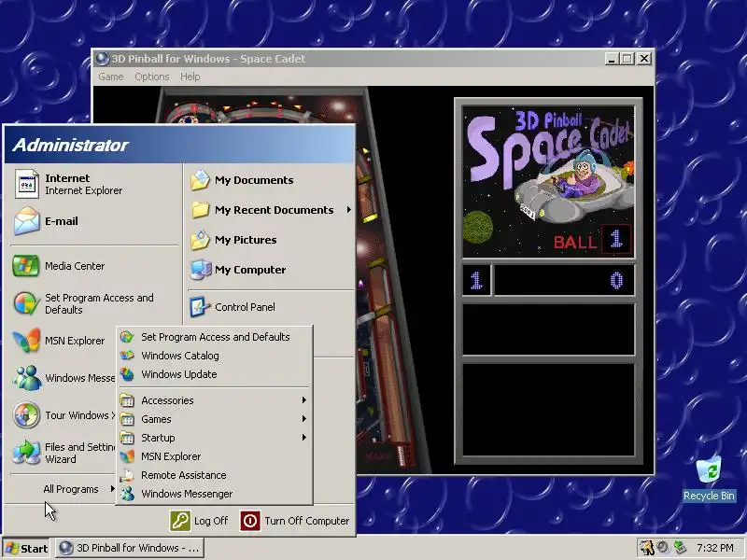The height and width of the screenshot is (560, 747).
Task: Expand My Recent Documents list
Action: [x=271, y=209]
